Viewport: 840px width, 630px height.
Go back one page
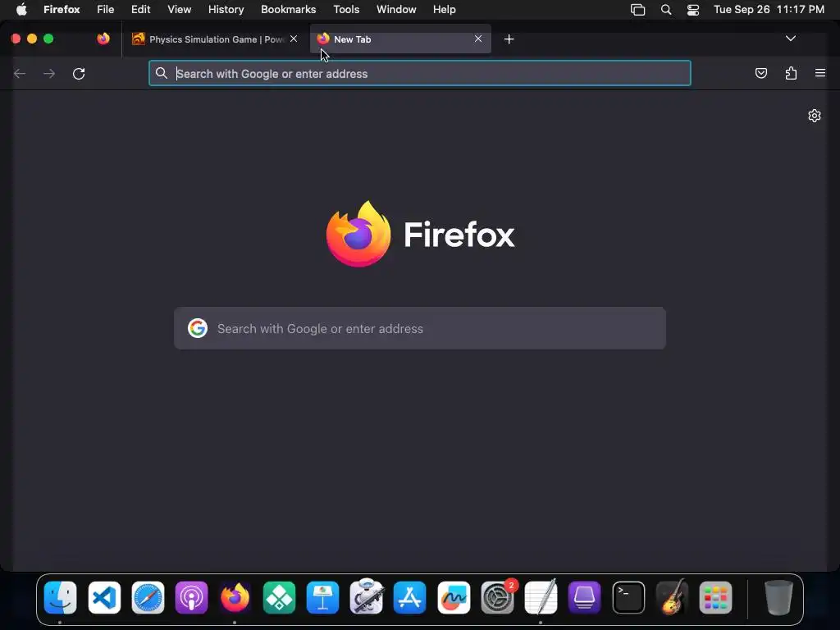pos(20,73)
